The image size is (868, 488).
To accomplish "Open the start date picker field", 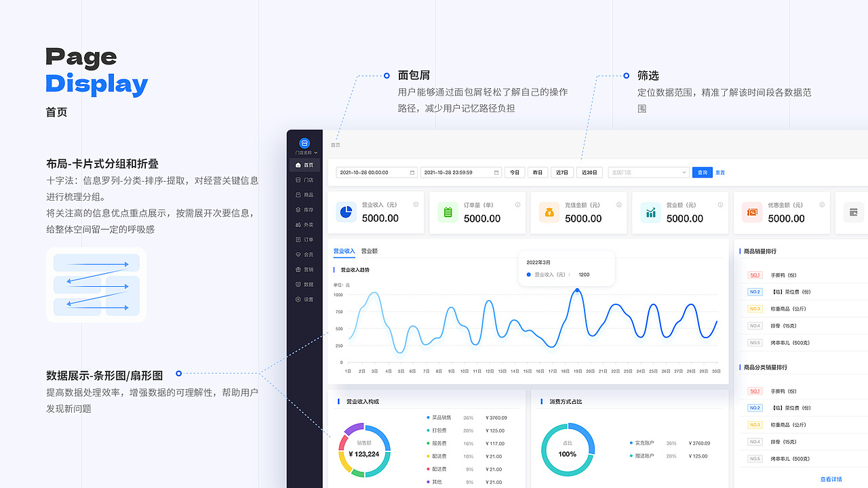I will pyautogui.click(x=376, y=172).
